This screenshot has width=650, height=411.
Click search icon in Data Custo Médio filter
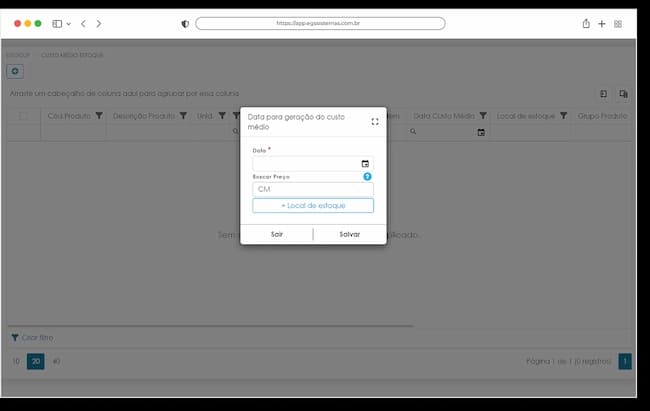413,131
